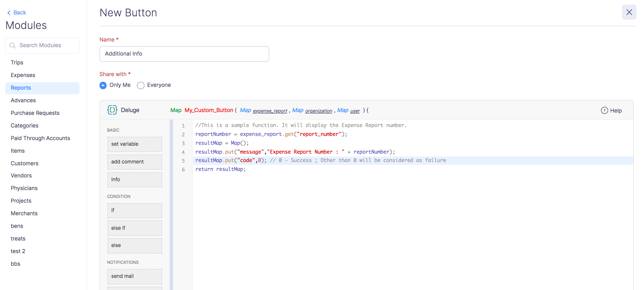Screen dimensions: 644x290
Task: Click code line 6 in editor
Action: (x=220, y=169)
